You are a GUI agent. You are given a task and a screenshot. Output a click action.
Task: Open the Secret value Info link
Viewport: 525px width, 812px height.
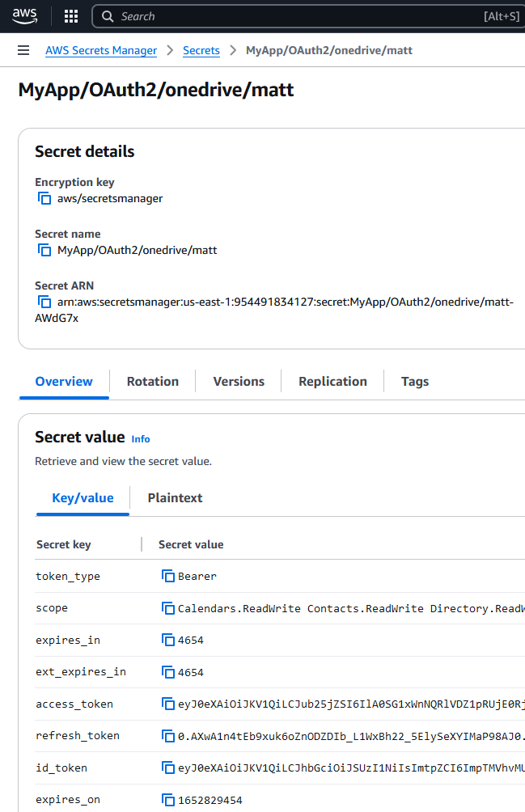[140, 439]
